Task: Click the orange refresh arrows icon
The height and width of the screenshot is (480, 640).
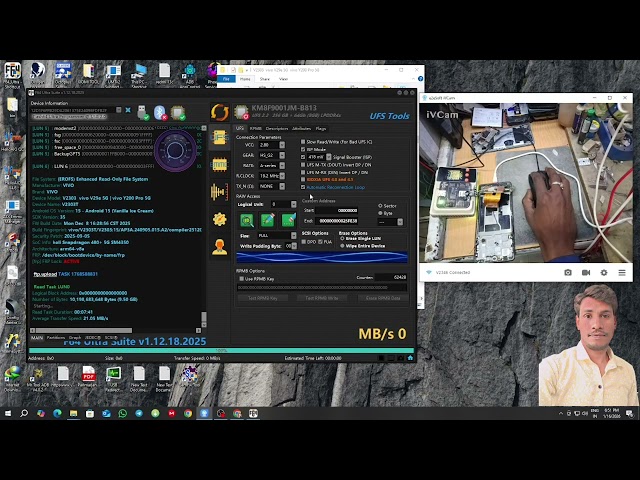Action: [220, 112]
